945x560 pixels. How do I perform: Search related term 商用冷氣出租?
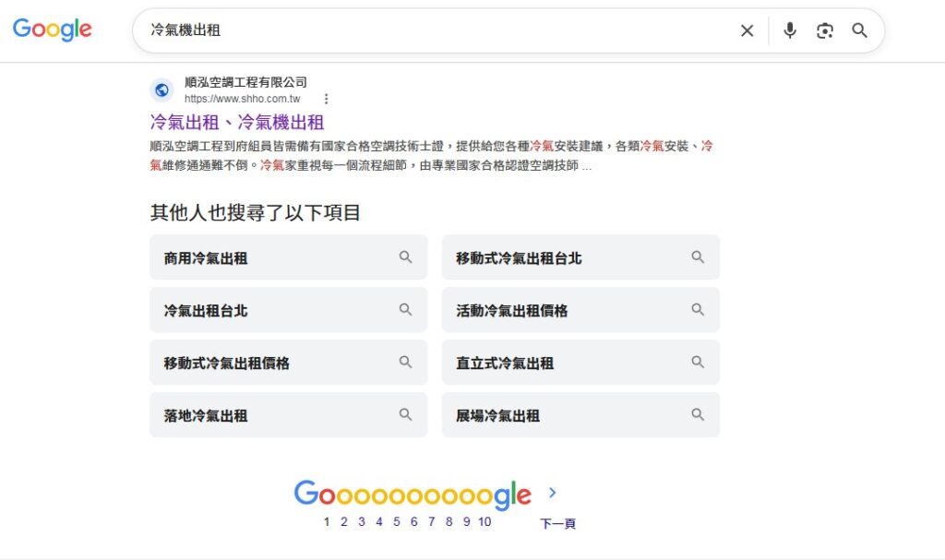[289, 257]
